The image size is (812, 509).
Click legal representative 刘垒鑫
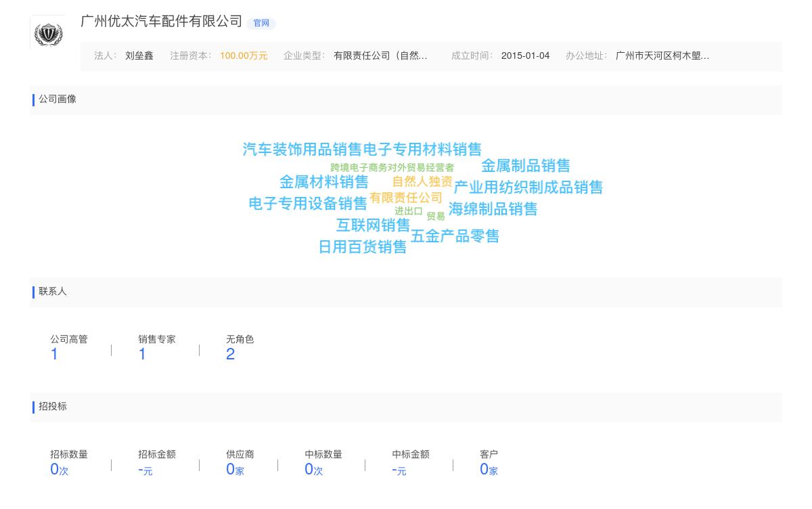tap(139, 56)
